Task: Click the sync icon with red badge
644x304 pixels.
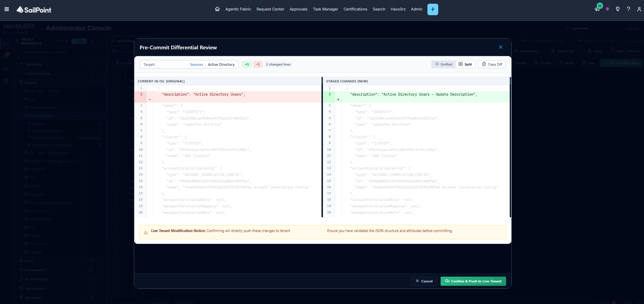Action: 6,56
